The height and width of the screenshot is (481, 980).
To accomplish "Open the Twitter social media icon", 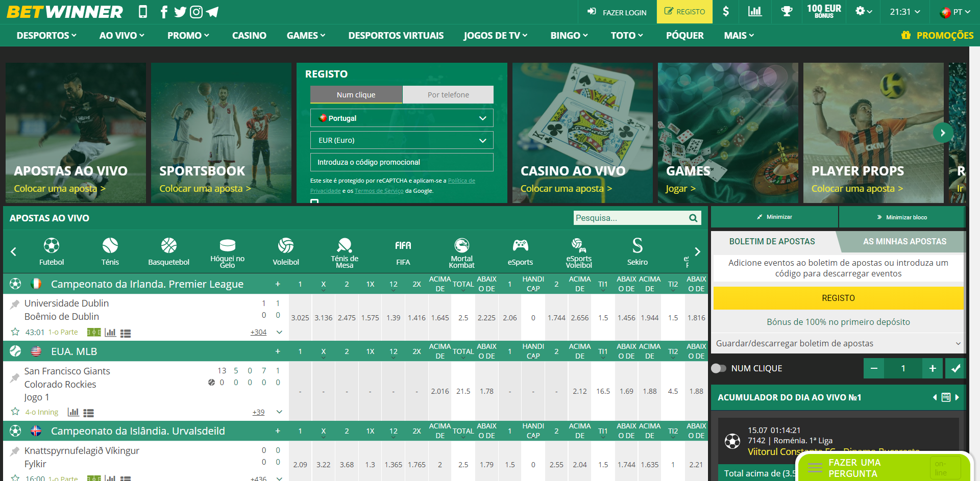I will (180, 12).
